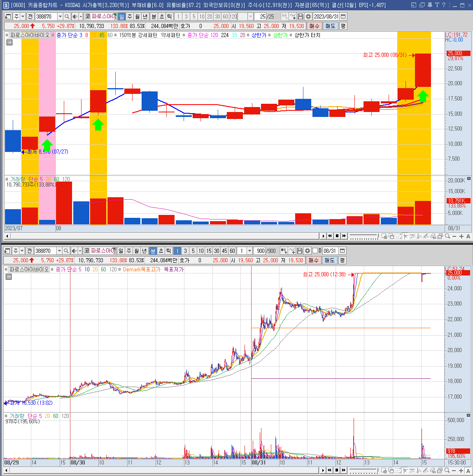Click the help question mark in the title bar

point(444,5)
